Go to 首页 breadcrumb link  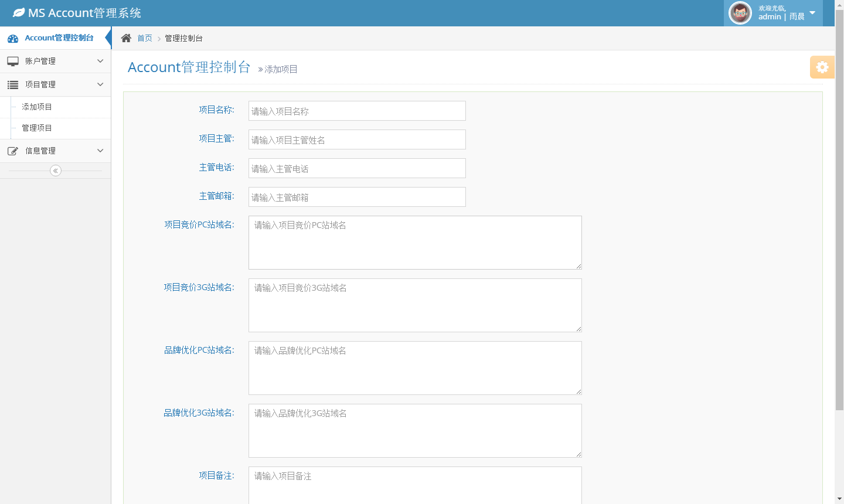coord(145,38)
